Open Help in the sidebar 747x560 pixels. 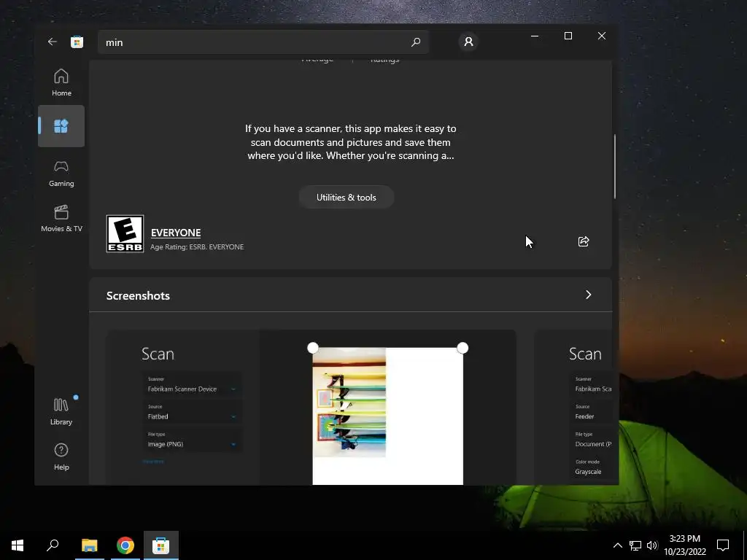tap(61, 456)
